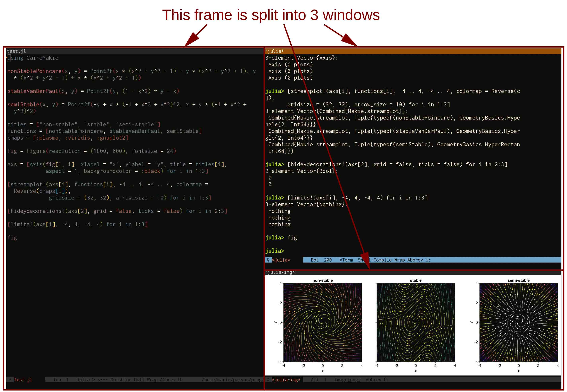Click the 'julia> fig' command line
This screenshot has width=567, height=392.
(x=281, y=237)
